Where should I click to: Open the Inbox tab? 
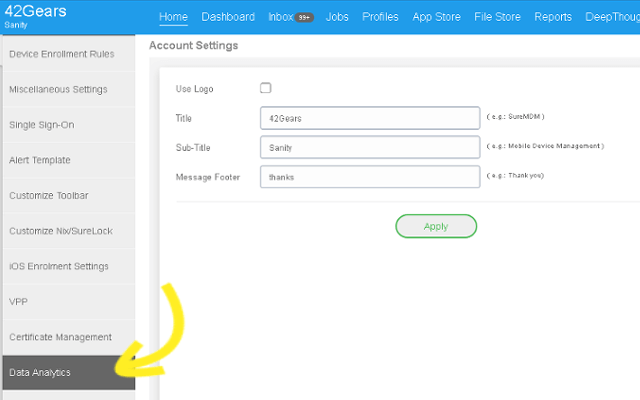click(x=281, y=17)
